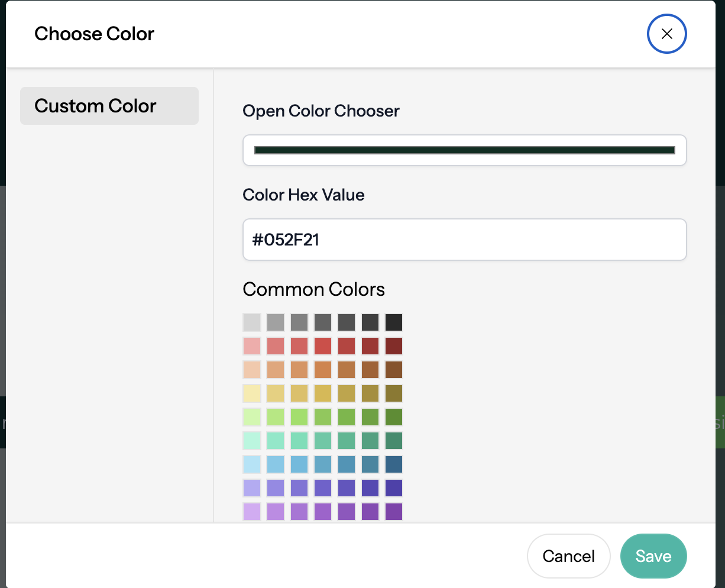Pick the dark purple swatch

pyautogui.click(x=393, y=511)
